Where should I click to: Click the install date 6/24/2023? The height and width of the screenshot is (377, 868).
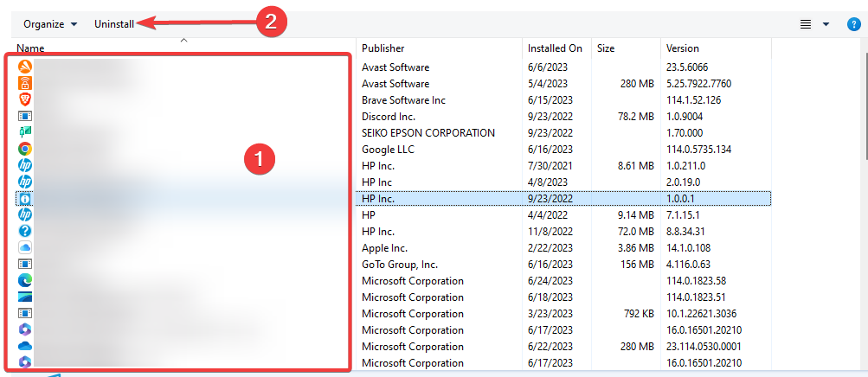tap(550, 281)
